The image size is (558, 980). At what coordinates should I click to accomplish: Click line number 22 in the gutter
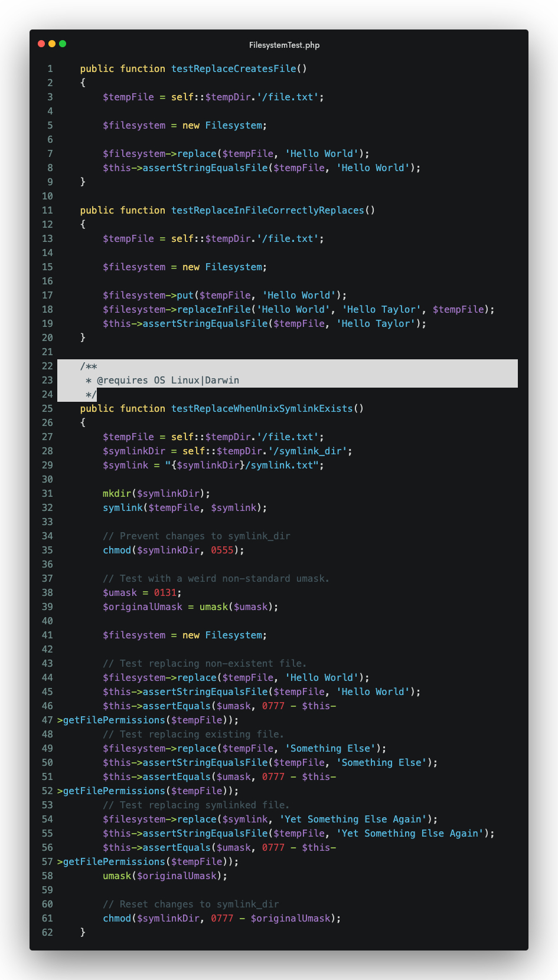(x=47, y=366)
